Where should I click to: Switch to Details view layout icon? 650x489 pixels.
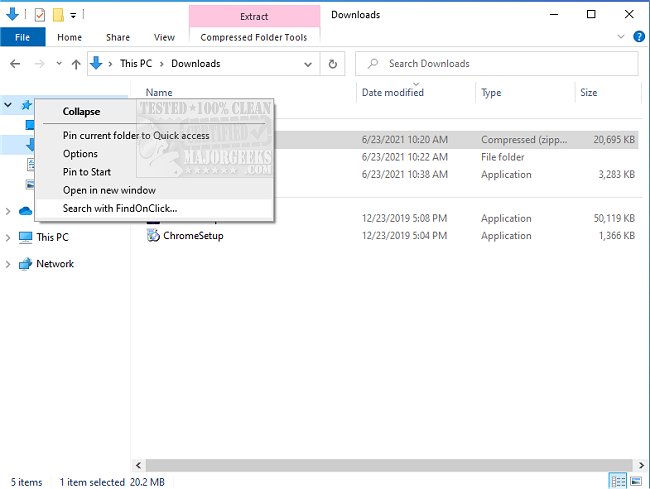tap(618, 481)
